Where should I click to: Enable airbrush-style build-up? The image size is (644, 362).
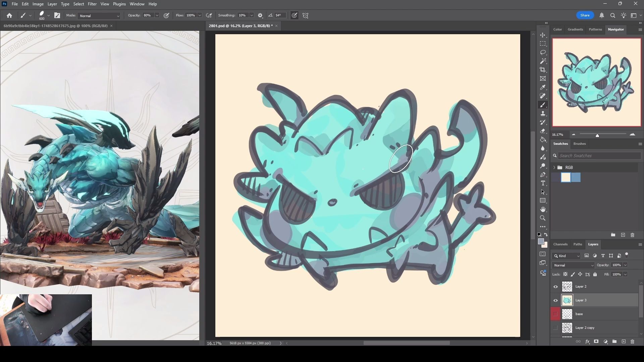[209, 15]
